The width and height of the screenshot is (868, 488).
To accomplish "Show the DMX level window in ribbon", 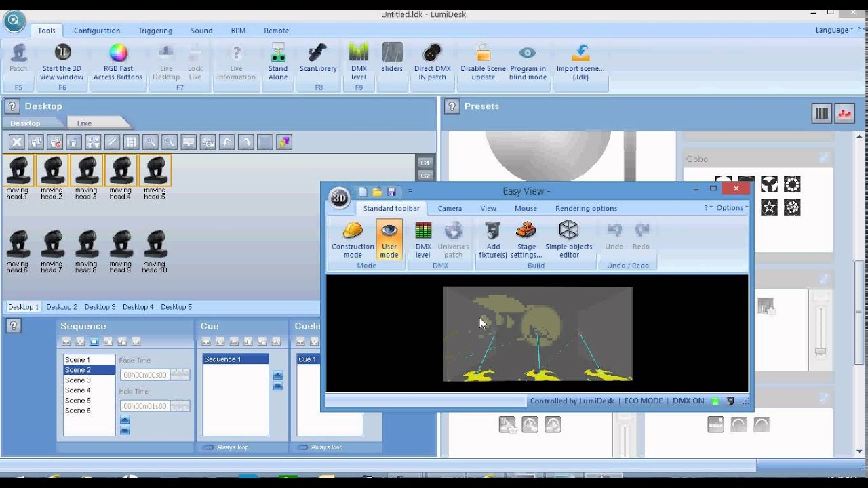I will coord(359,62).
